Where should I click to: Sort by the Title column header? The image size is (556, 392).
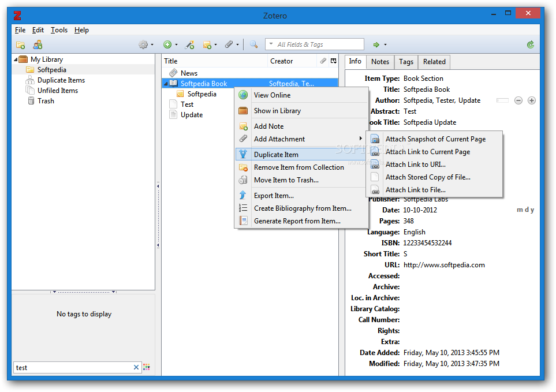tap(214, 61)
